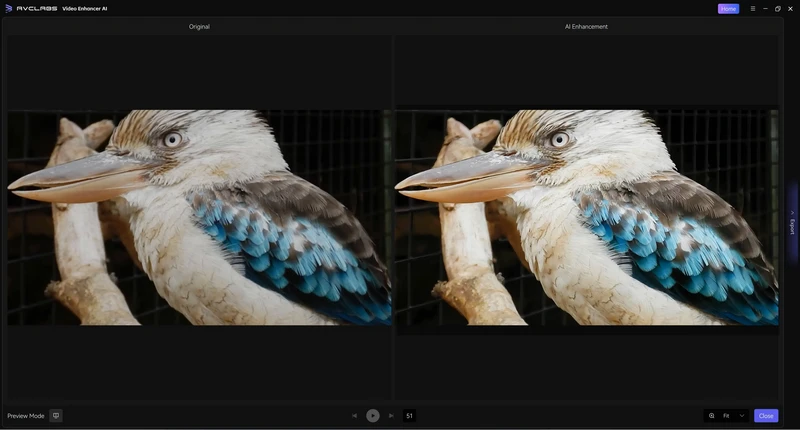This screenshot has width=800, height=430.
Task: Click the AVCLabs logo icon
Action: coord(8,9)
